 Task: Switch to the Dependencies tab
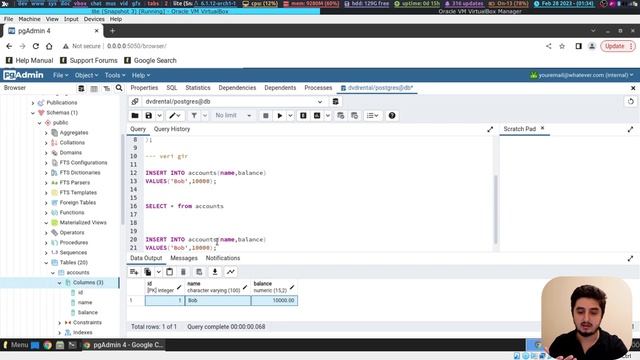(237, 88)
